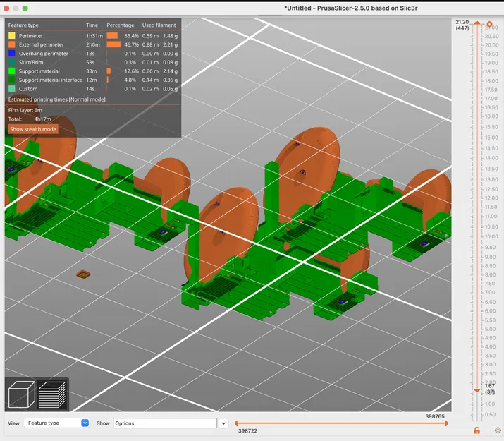Viewport: 504px width, 441px height.
Task: Click the lower thumb of the vertical layer slider
Action: click(477, 390)
